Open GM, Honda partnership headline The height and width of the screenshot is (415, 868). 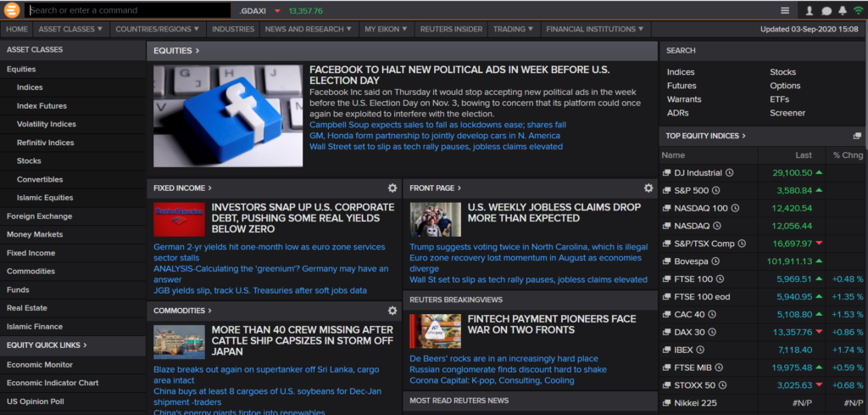[x=435, y=136]
